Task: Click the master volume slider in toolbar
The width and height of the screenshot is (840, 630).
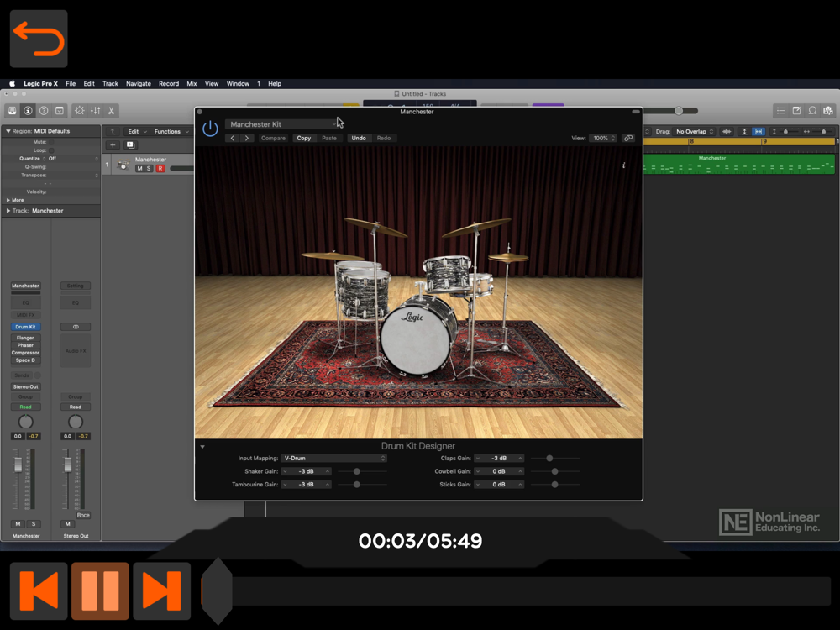Action: tap(679, 111)
